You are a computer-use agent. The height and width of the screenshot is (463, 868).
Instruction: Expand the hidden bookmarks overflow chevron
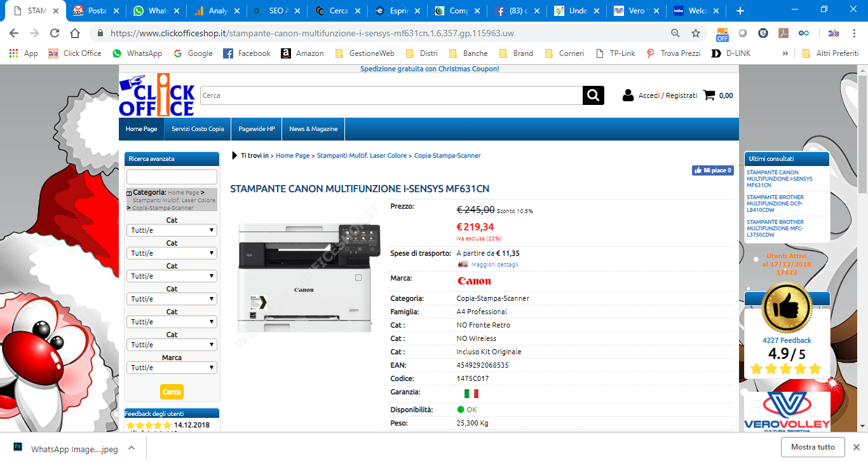point(785,53)
